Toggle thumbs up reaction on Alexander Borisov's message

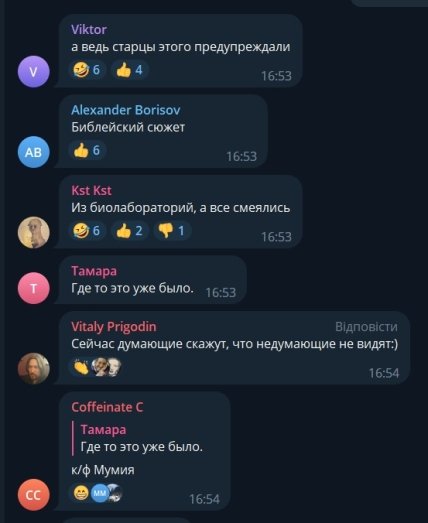pos(87,150)
